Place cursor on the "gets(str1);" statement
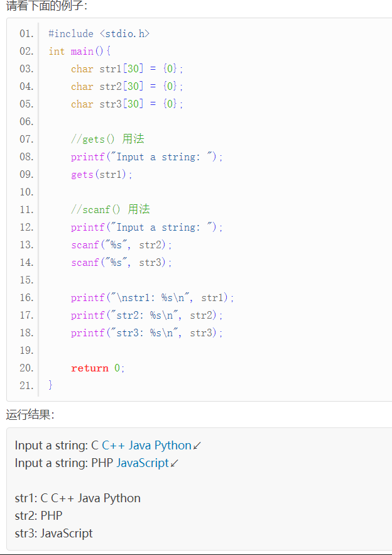 point(102,174)
